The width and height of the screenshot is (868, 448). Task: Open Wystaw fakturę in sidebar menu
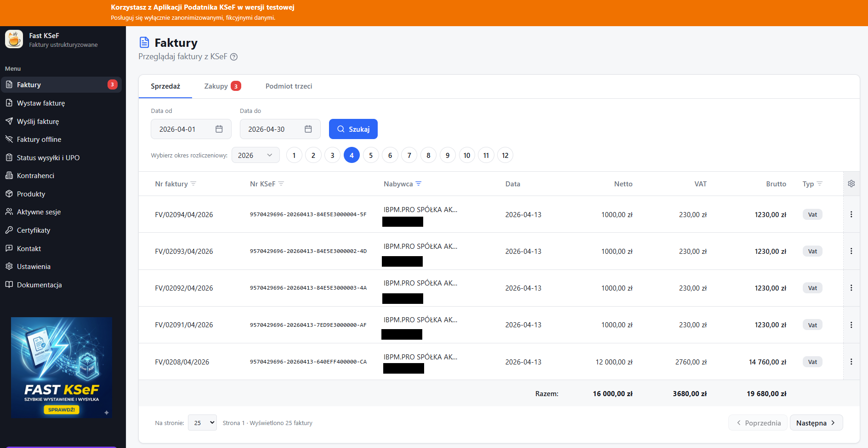click(x=41, y=103)
